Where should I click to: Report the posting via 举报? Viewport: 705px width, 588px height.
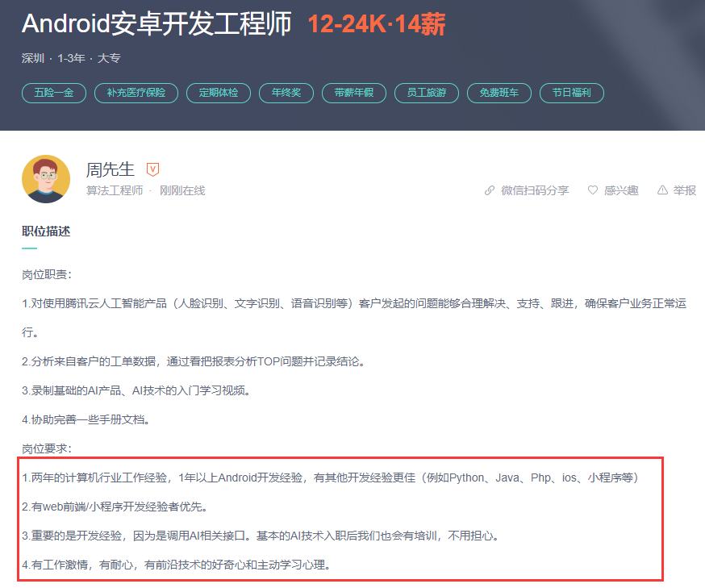point(684,190)
